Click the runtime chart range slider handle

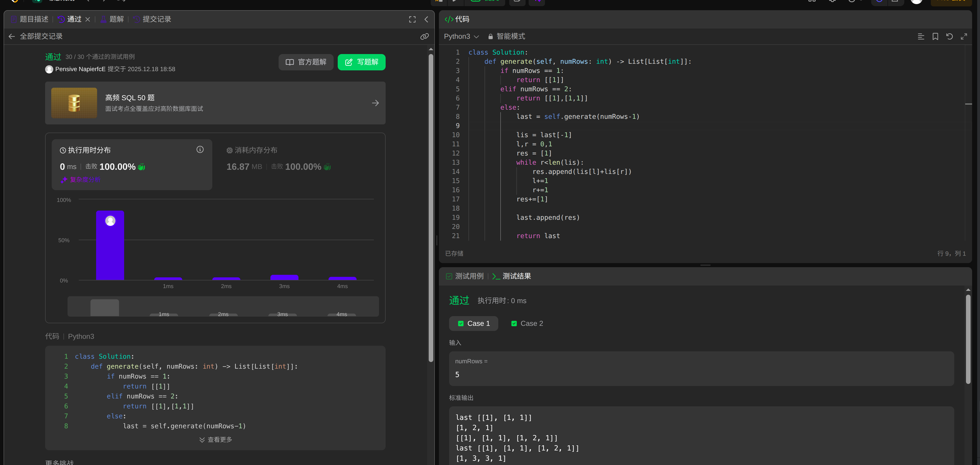pos(104,307)
